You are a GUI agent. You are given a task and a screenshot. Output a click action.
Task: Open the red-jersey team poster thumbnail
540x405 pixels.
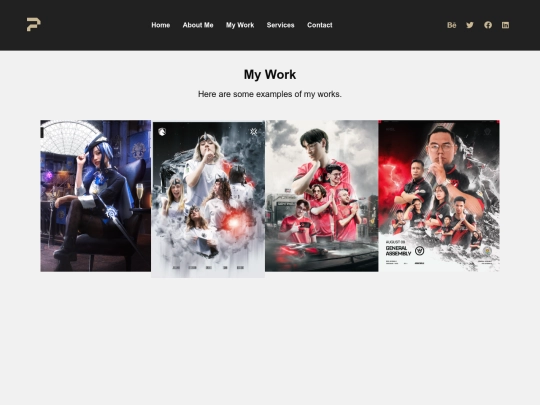click(322, 196)
